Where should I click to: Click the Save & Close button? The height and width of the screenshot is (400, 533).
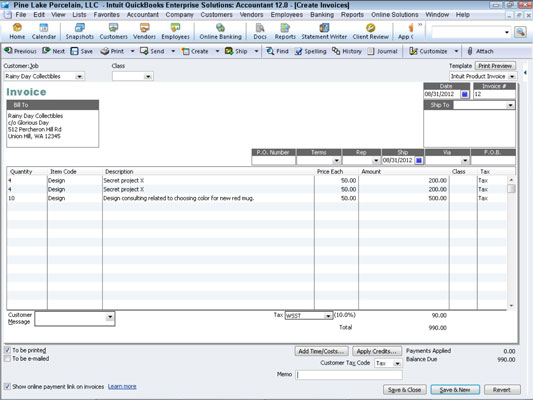(404, 389)
